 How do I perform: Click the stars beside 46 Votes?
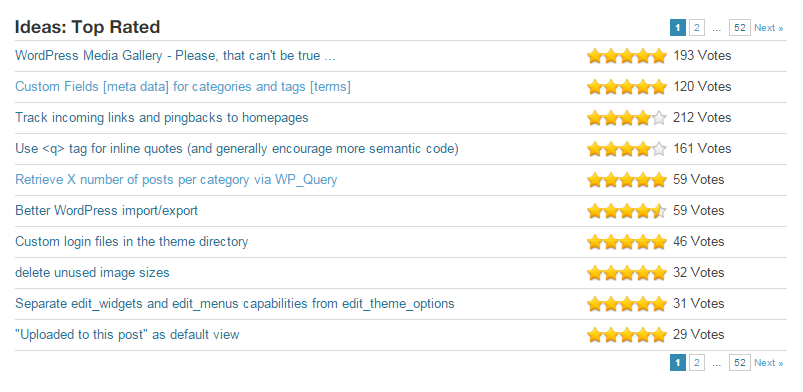(627, 242)
